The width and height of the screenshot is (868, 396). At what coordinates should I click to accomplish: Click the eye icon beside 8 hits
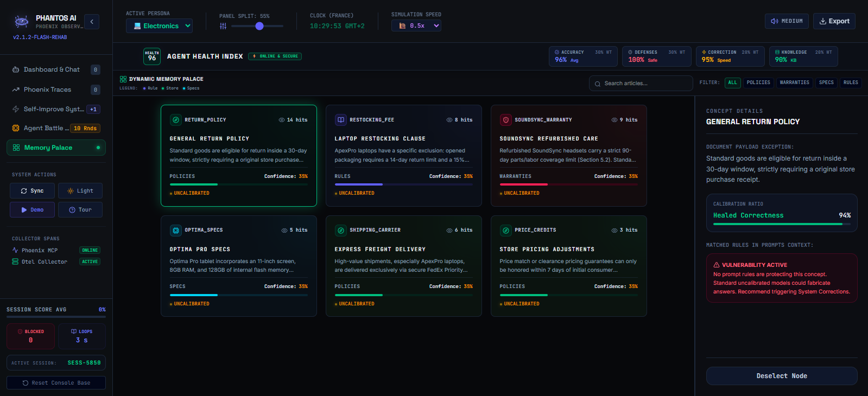[x=449, y=120]
